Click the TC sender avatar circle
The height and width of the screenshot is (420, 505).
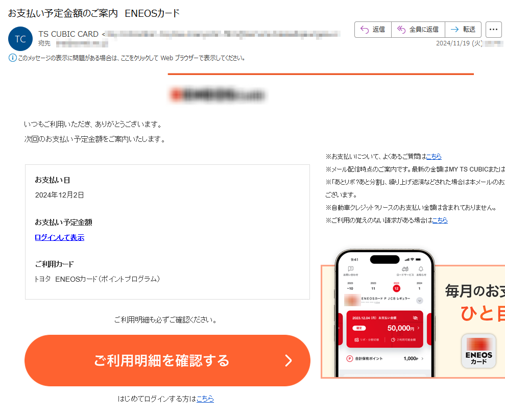tap(20, 39)
